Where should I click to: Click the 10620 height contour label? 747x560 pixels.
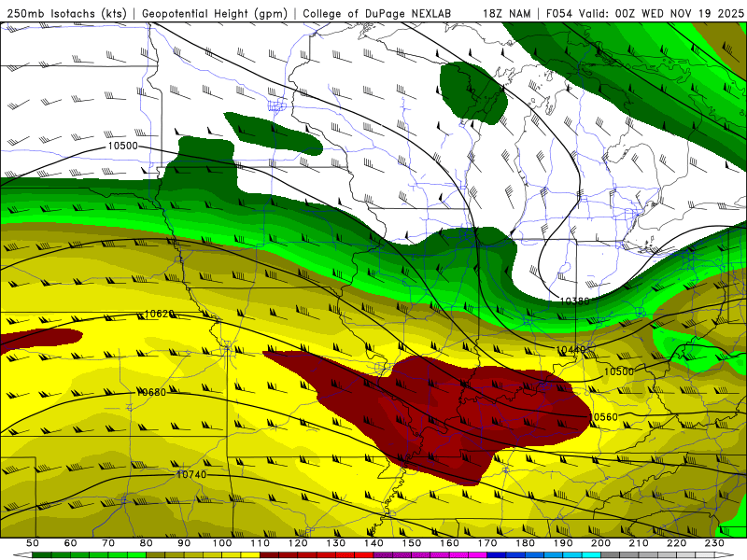click(x=159, y=314)
